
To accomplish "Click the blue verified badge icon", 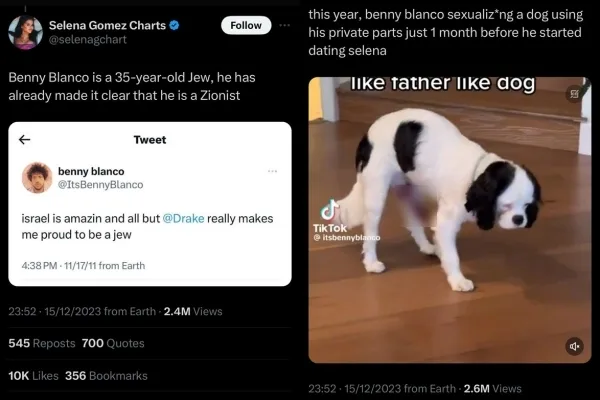I will click(x=174, y=25).
